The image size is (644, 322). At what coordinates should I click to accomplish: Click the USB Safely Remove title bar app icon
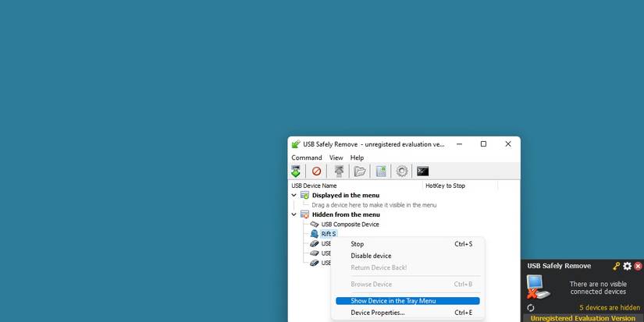[x=296, y=144]
